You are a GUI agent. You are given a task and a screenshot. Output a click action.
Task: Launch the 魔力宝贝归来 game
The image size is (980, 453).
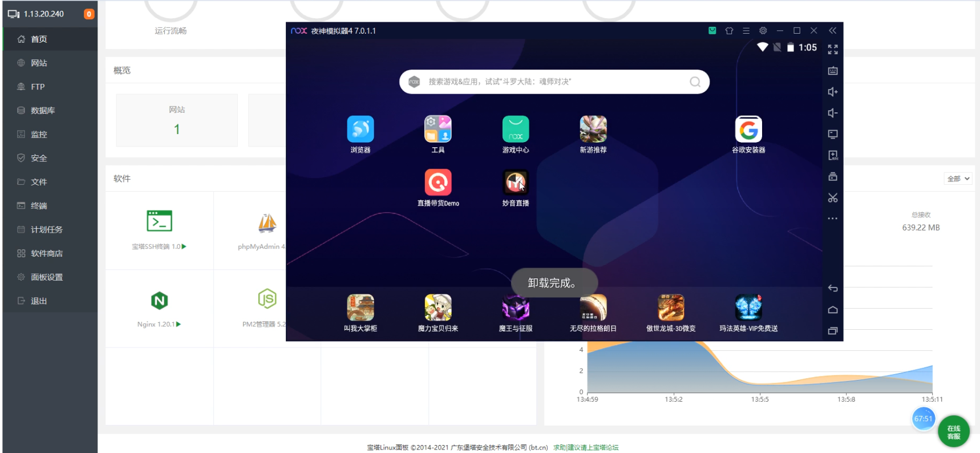coord(438,308)
